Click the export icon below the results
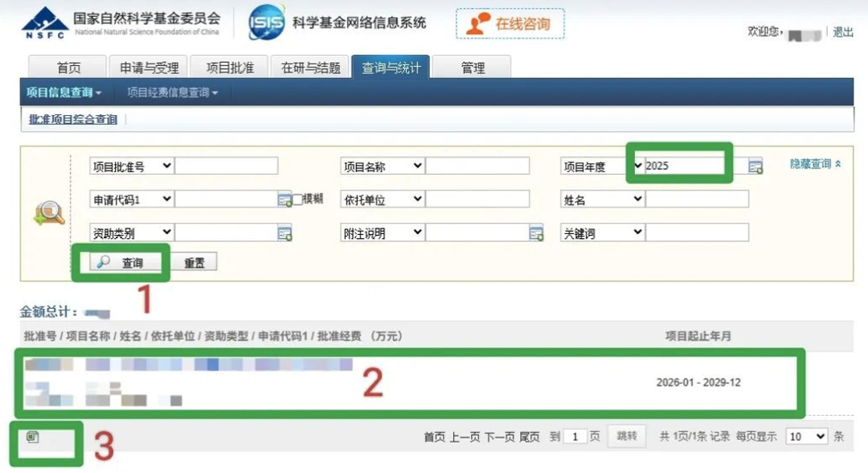Viewport: 868px width, 473px height. pos(33,437)
